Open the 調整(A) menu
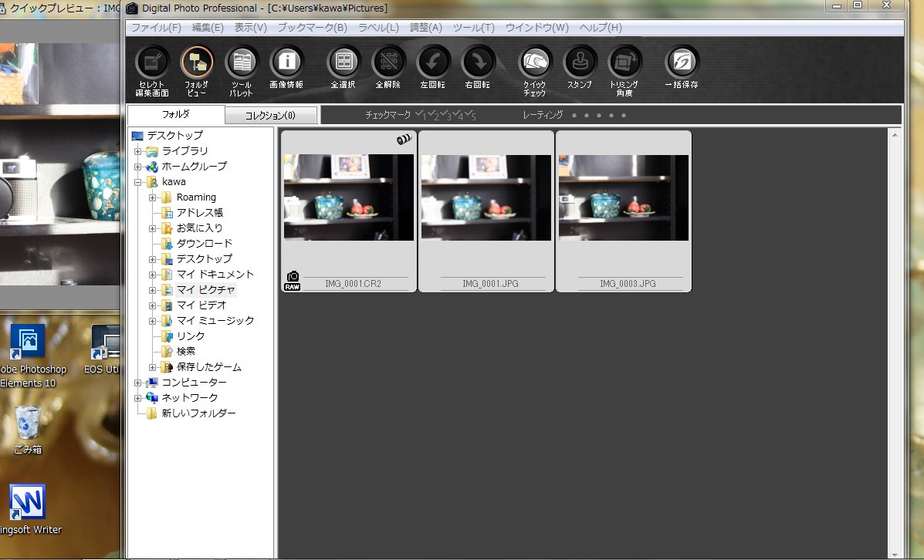Viewport: 924px width, 560px height. pyautogui.click(x=425, y=28)
